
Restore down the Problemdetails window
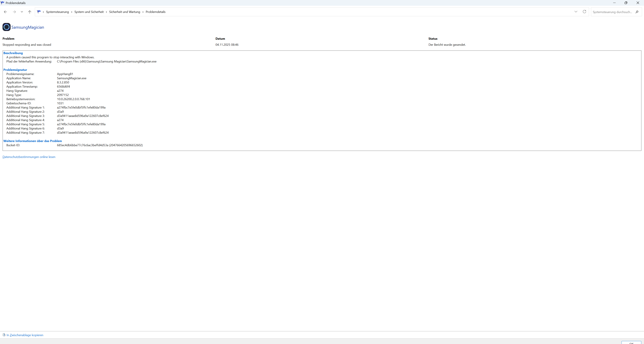626,3
